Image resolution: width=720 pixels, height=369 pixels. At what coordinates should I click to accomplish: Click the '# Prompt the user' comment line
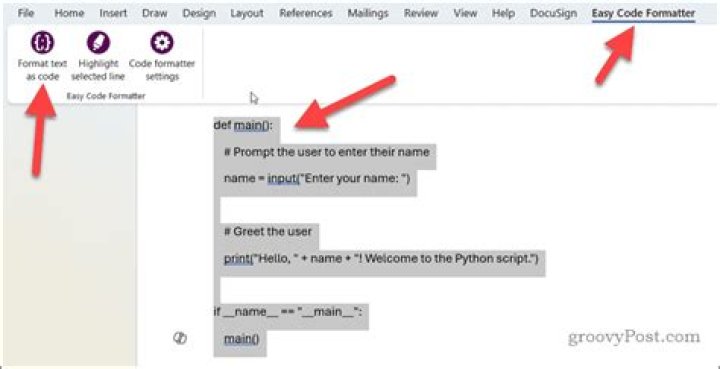(x=327, y=151)
